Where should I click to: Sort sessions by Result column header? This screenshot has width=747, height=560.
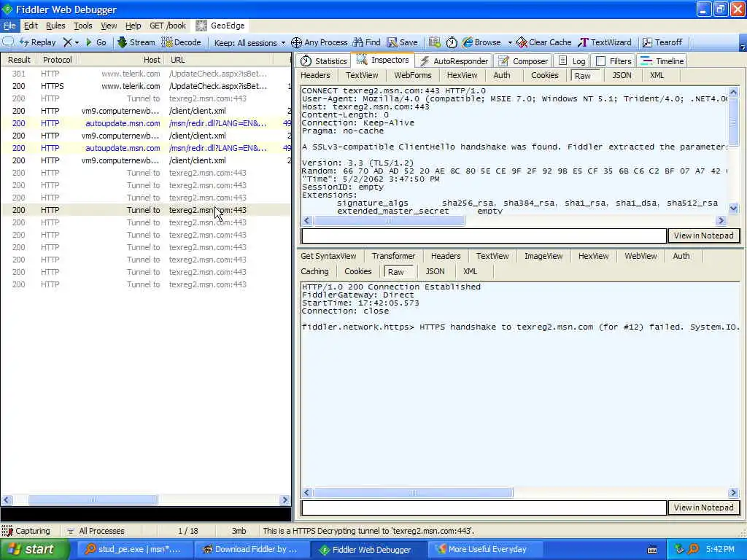point(19,60)
